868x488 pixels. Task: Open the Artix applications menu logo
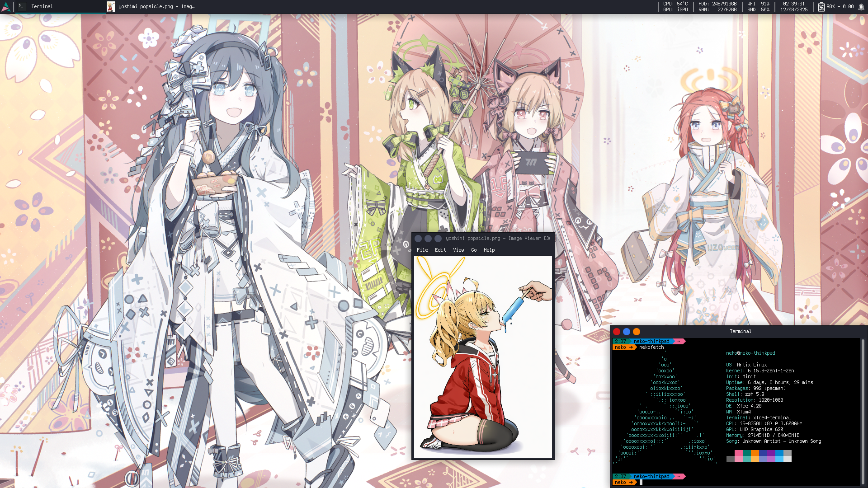(x=6, y=6)
